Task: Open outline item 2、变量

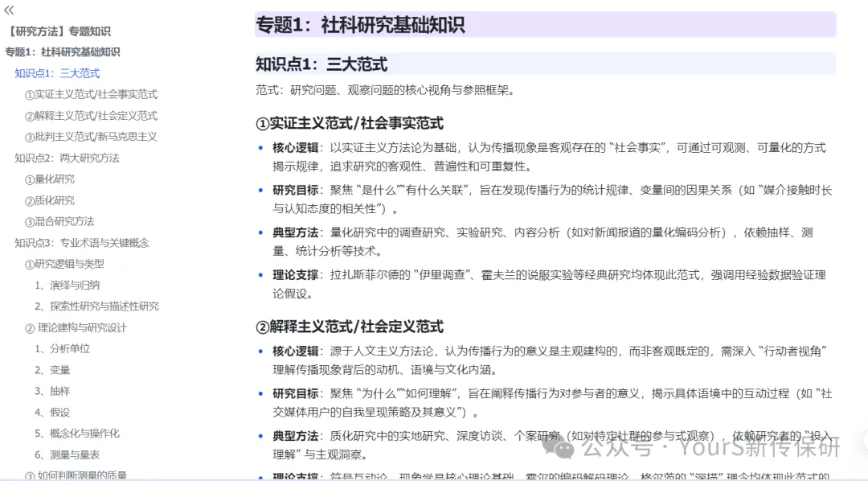Action: (x=52, y=370)
